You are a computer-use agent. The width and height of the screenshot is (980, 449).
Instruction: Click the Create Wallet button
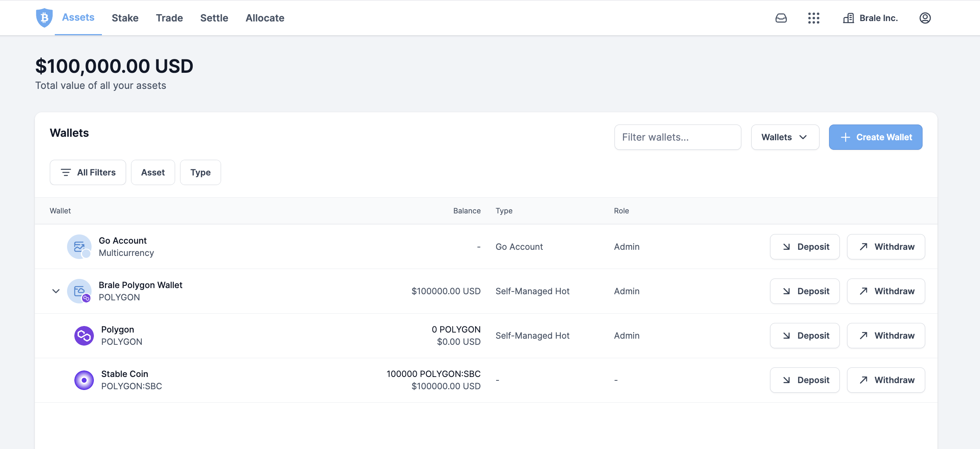pyautogui.click(x=875, y=137)
